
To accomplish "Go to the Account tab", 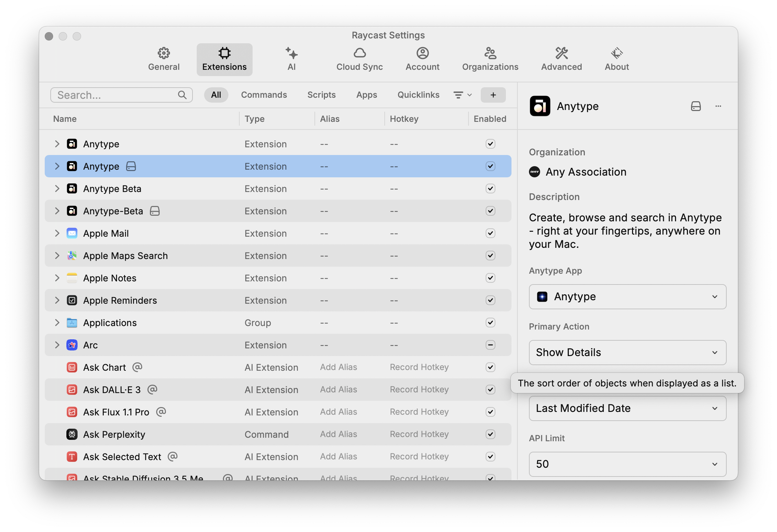I will [422, 59].
